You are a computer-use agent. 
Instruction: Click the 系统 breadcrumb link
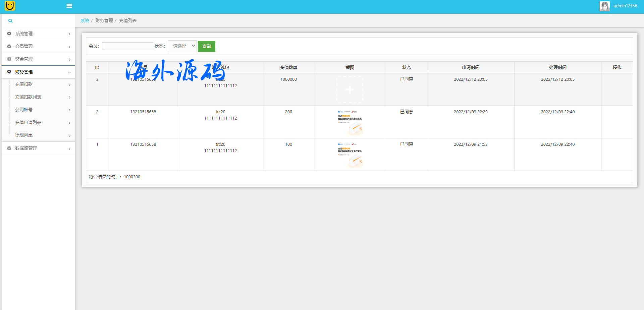pyautogui.click(x=85, y=21)
